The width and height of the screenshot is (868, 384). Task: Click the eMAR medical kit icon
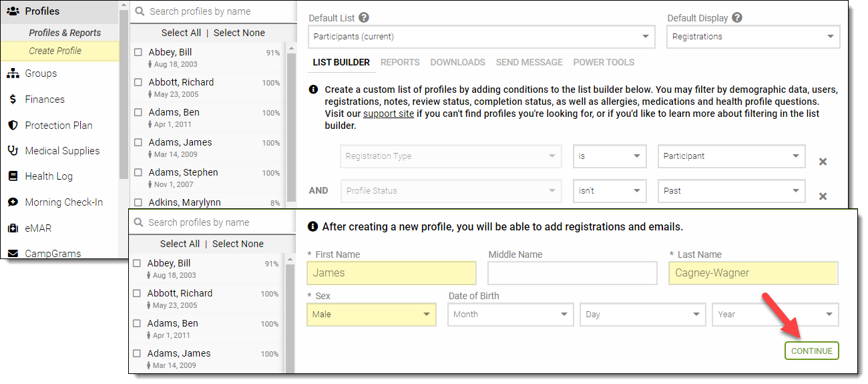pyautogui.click(x=13, y=228)
